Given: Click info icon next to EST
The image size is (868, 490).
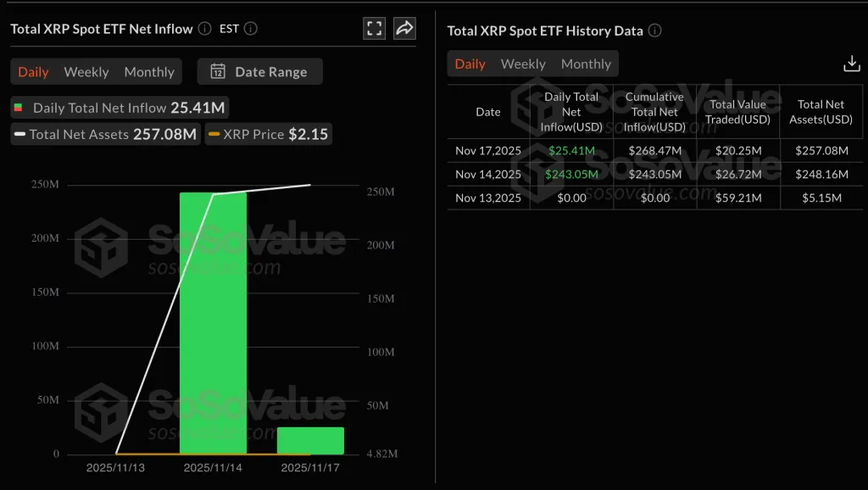Looking at the screenshot, I should coord(250,29).
